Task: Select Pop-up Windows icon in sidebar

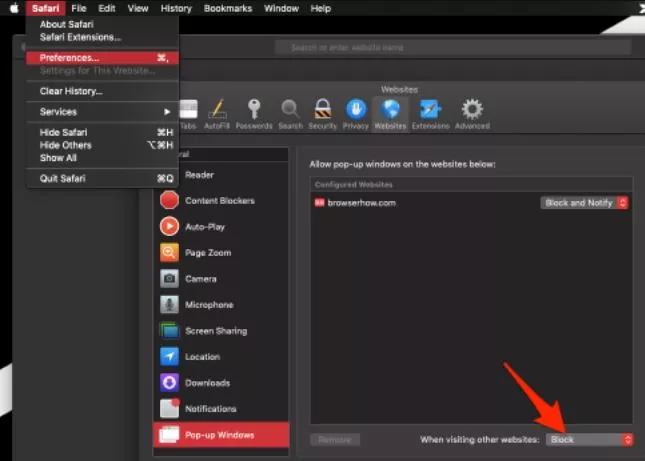Action: coord(169,435)
